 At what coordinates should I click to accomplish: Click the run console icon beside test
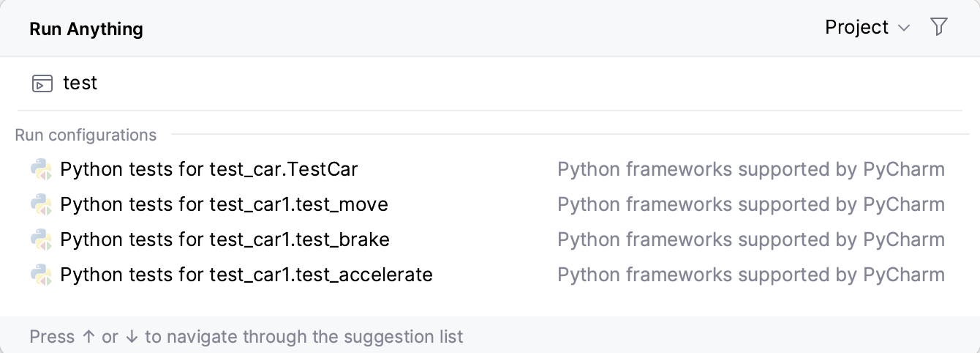(x=42, y=83)
